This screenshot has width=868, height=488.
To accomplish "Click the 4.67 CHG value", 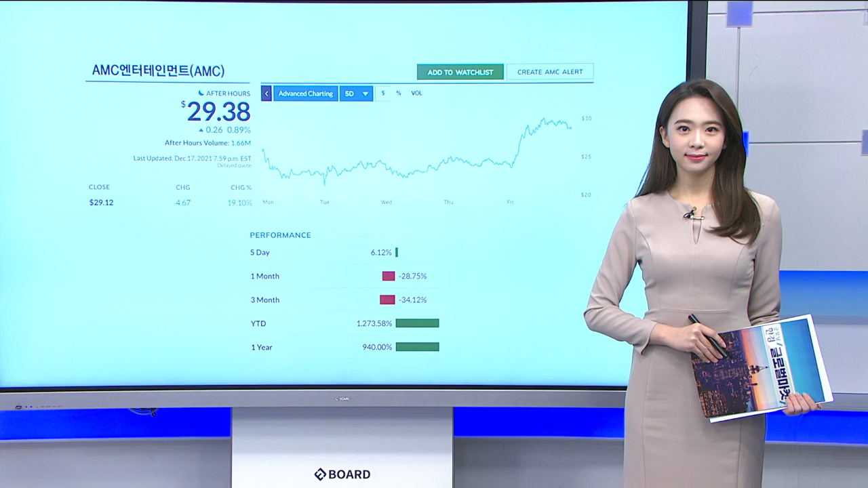I will 183,203.
